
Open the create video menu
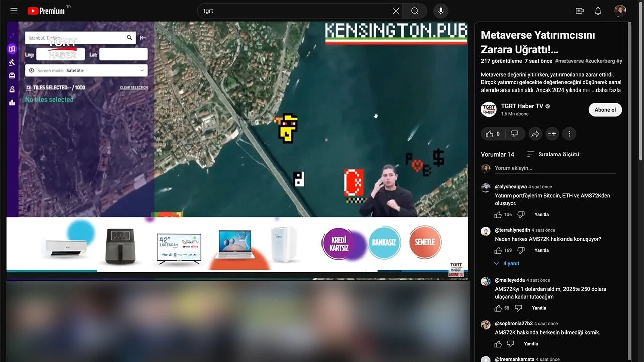580,11
